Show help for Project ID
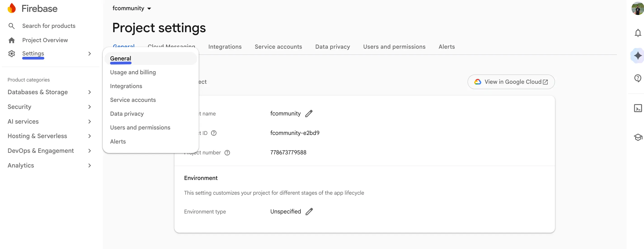Screen dimensions: 644x249 click(214, 133)
